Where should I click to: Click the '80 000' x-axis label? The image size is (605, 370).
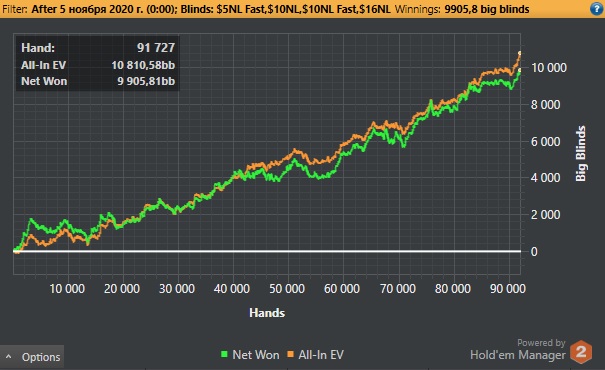[453, 289]
